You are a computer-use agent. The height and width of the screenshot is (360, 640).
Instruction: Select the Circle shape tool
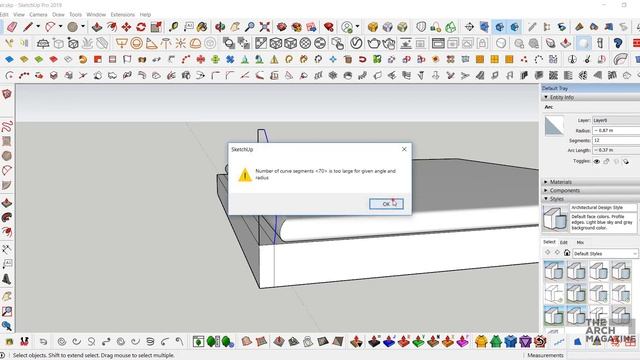pos(73,27)
